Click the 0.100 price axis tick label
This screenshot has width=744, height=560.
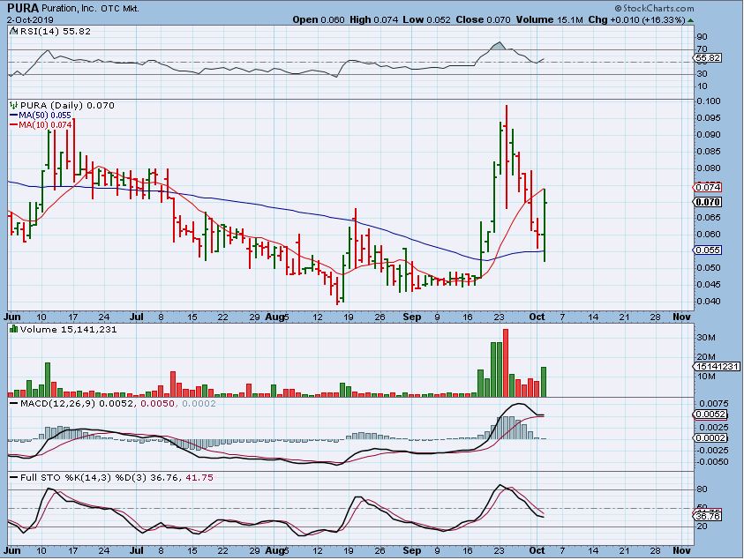click(709, 101)
